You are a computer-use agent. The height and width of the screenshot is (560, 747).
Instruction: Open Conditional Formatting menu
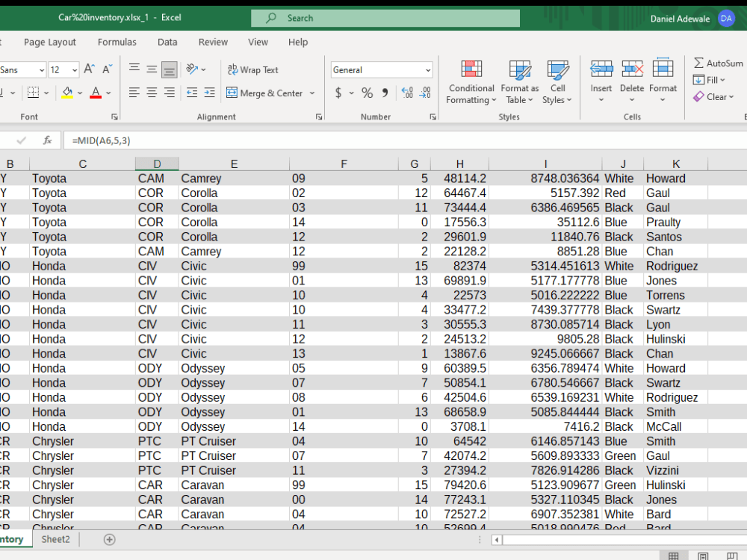pos(471,82)
